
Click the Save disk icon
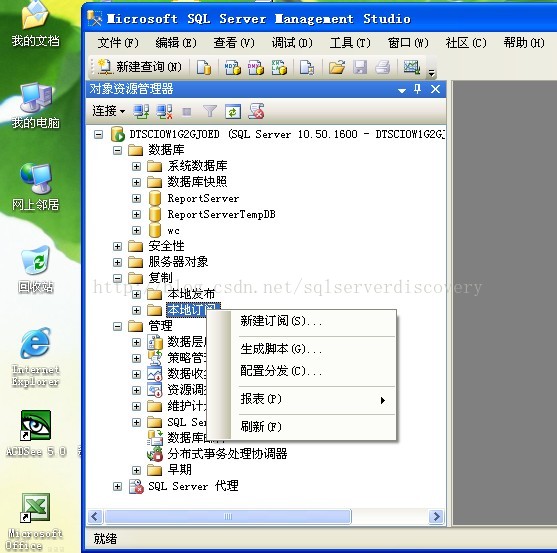(360, 67)
